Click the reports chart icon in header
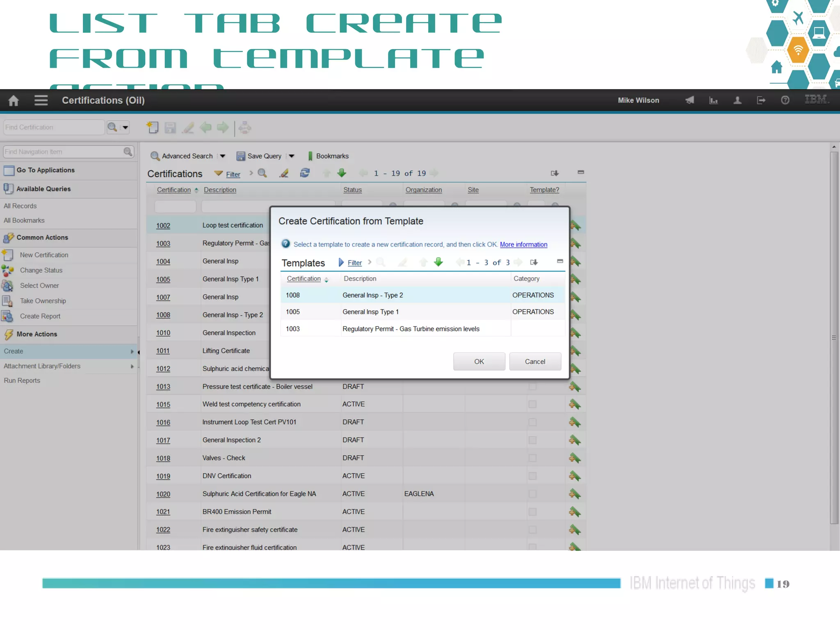This screenshot has height=630, width=840. [713, 100]
